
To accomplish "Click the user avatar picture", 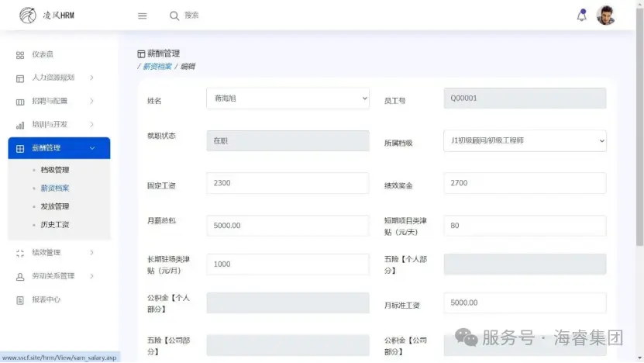I will coord(605,16).
